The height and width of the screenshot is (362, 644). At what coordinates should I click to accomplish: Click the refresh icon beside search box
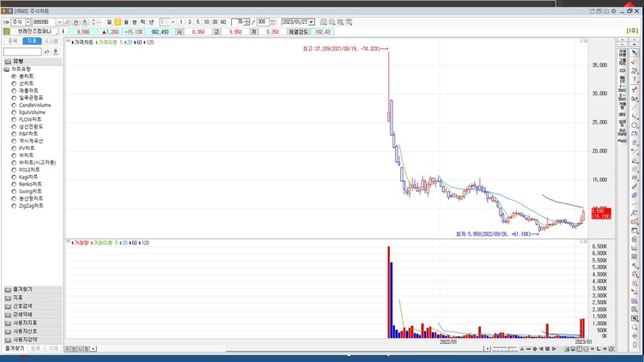[x=47, y=51]
